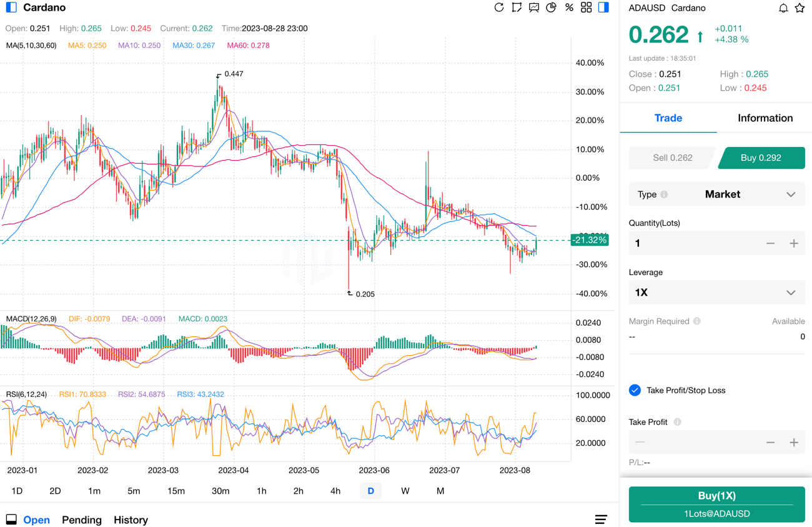Switch to the Information tab
This screenshot has height=527, width=812.
(x=765, y=118)
